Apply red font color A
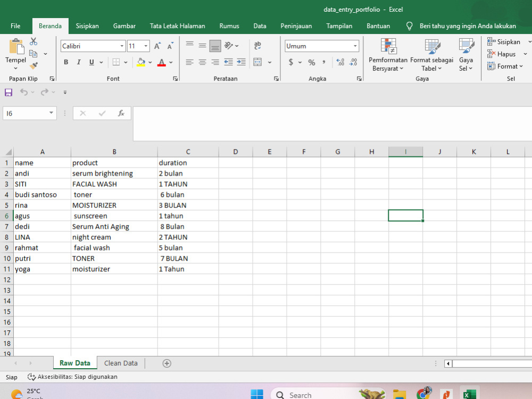This screenshot has height=399, width=532. tap(162, 62)
